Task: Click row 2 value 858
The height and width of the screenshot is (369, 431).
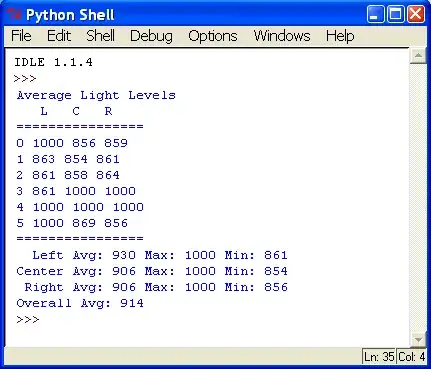Action: click(x=76, y=175)
